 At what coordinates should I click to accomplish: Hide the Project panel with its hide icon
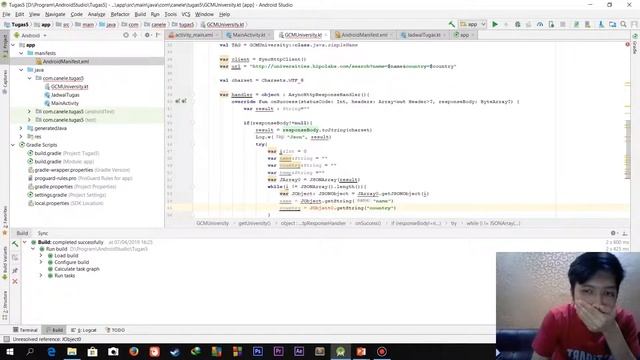[x=158, y=36]
